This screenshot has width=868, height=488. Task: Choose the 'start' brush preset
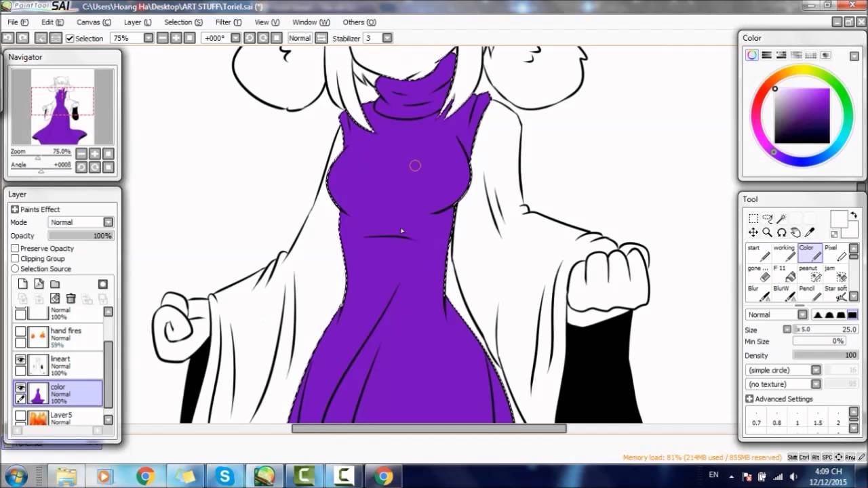759,253
